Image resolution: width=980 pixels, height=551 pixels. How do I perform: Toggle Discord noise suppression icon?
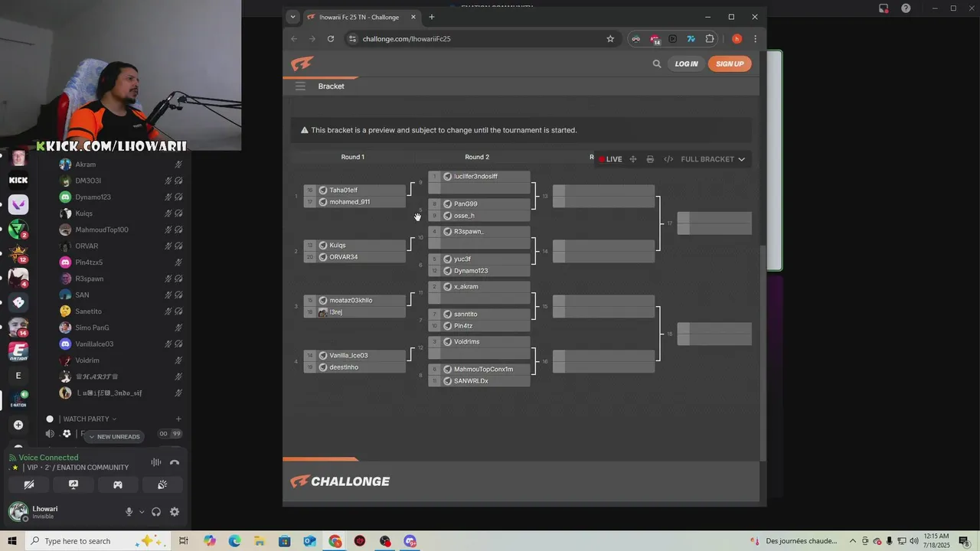pyautogui.click(x=156, y=462)
